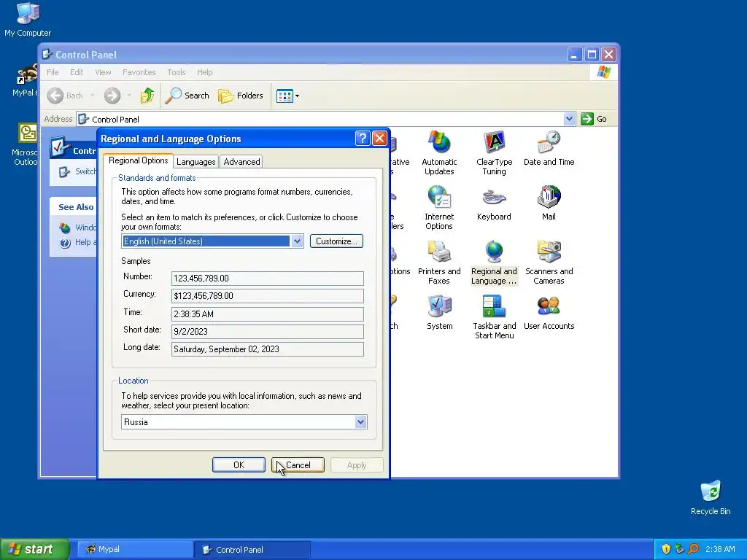Open the Tools menu
This screenshot has height=560, width=747.
point(177,72)
